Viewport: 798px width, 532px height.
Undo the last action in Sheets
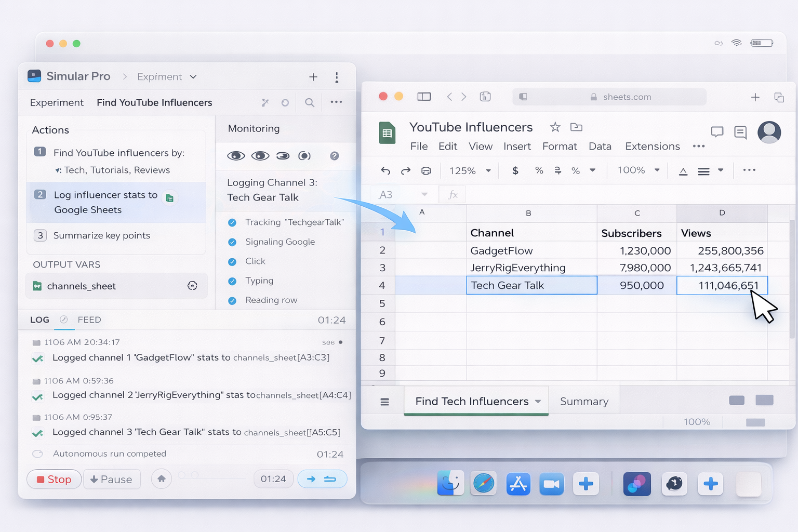click(385, 170)
